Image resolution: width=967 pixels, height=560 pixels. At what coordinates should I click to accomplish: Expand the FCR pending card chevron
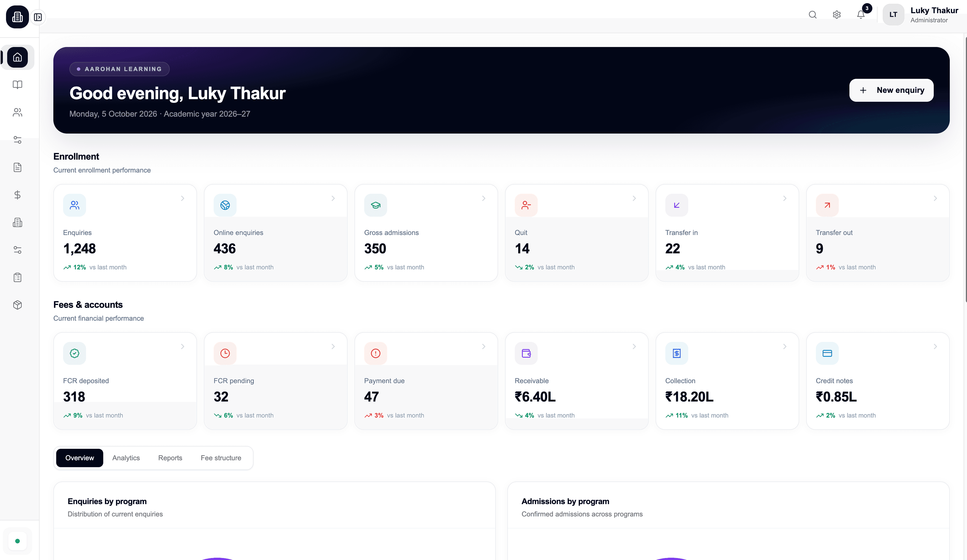point(333,346)
